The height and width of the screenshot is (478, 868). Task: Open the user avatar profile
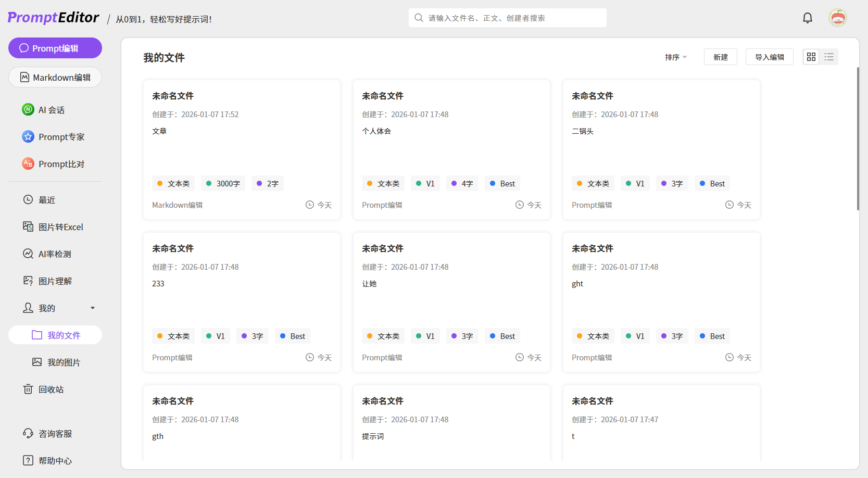837,18
